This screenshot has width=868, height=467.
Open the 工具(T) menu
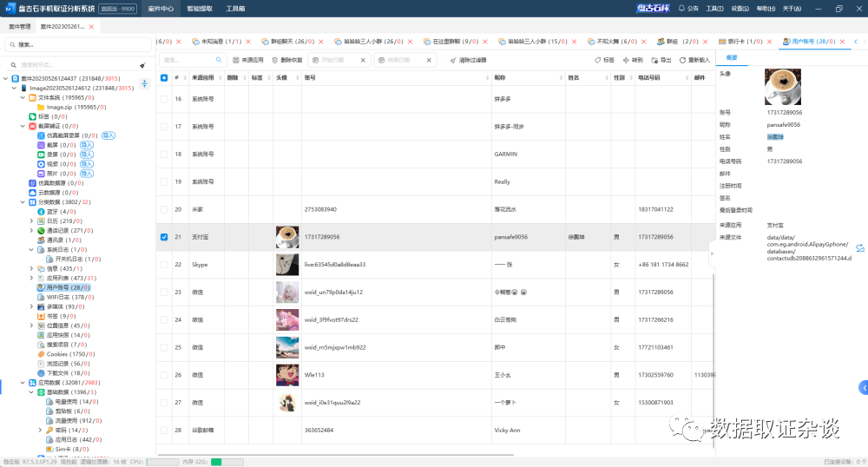714,9
